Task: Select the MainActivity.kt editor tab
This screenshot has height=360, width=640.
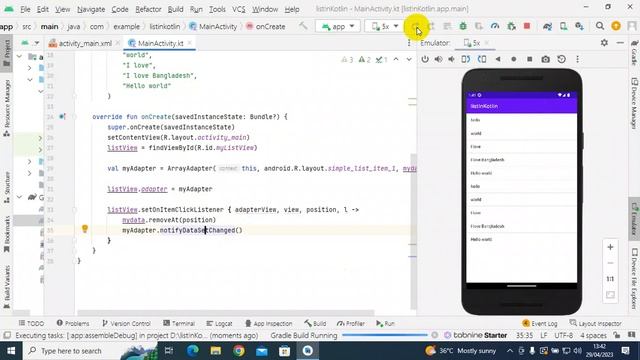Action: pyautogui.click(x=160, y=43)
